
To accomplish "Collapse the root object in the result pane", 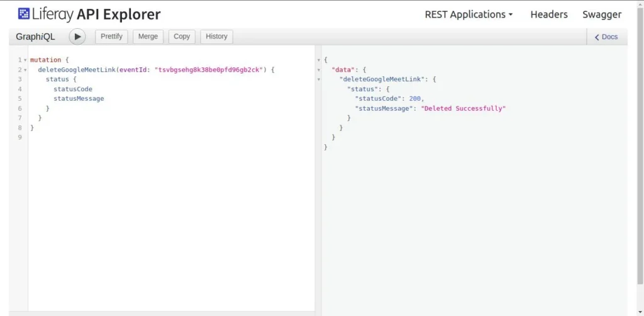I will (x=319, y=60).
